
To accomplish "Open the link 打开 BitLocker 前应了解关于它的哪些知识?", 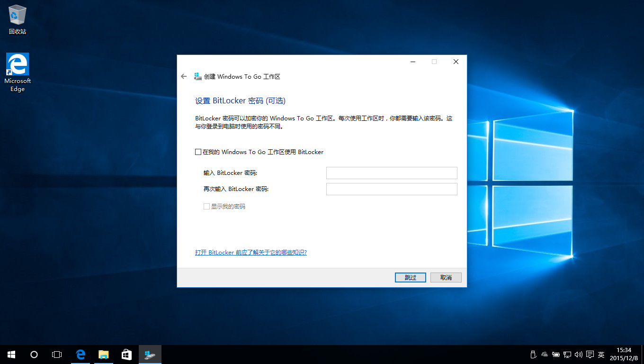I will (251, 253).
